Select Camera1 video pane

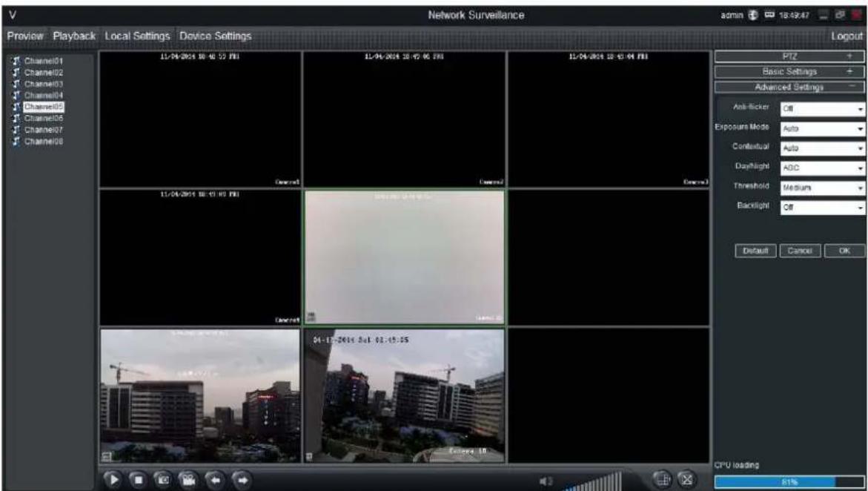[200, 119]
